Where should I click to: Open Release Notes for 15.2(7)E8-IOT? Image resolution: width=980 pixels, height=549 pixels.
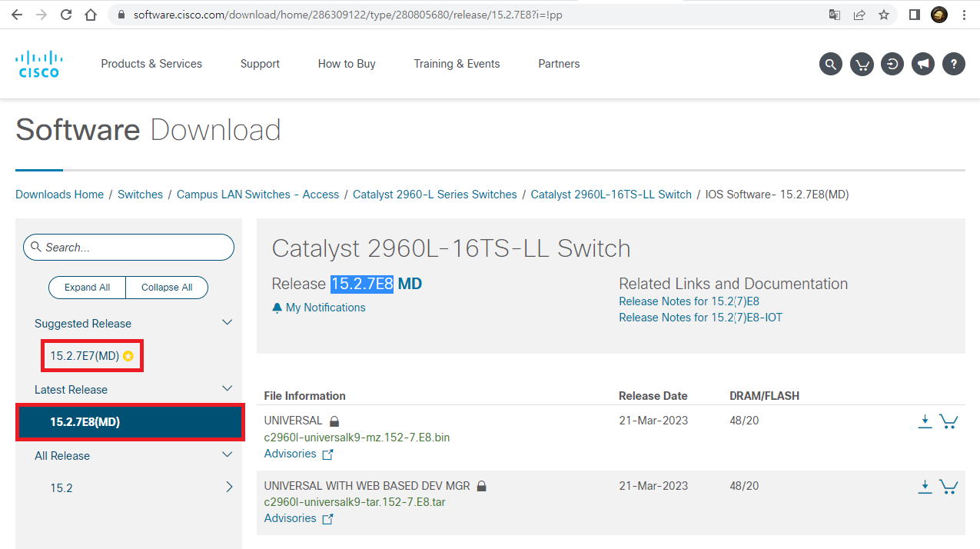(x=700, y=317)
